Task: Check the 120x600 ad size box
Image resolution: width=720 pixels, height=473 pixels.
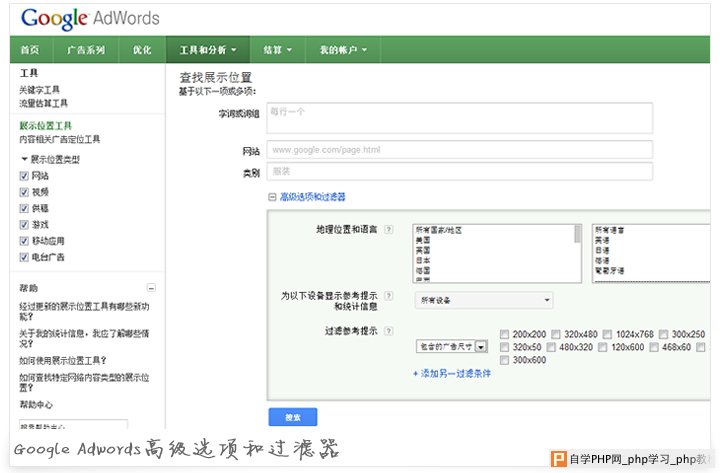Action: [603, 347]
